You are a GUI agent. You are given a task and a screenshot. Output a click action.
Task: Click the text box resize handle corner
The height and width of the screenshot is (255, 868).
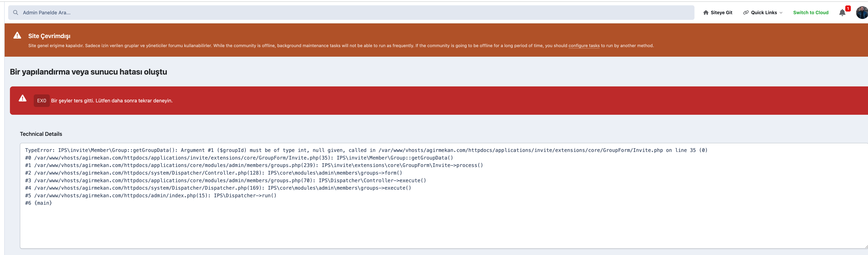pyautogui.click(x=866, y=247)
